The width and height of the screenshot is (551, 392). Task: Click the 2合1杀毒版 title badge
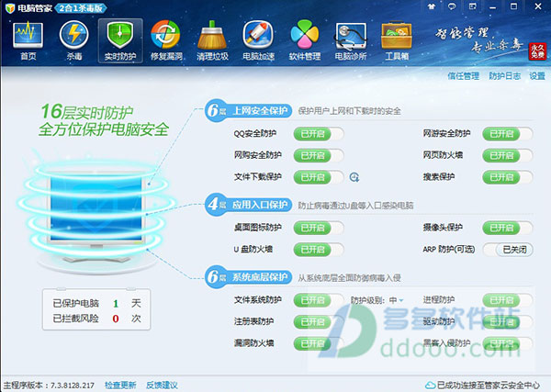pyautogui.click(x=81, y=7)
